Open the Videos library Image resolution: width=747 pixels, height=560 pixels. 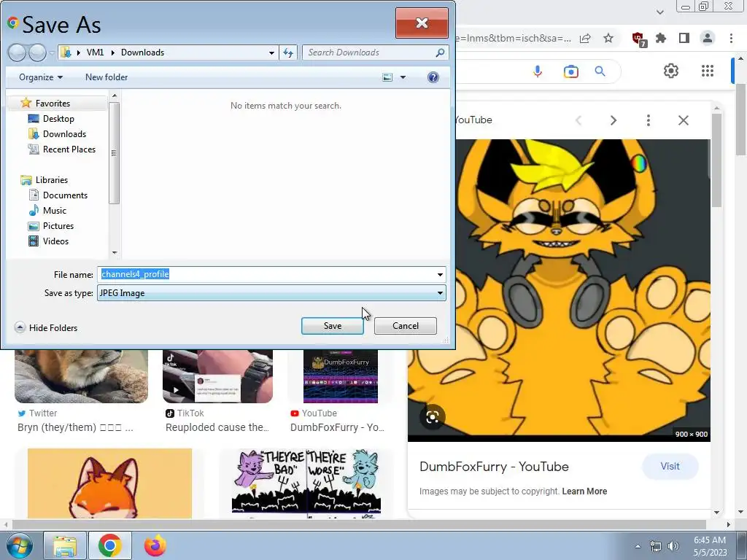(x=55, y=241)
